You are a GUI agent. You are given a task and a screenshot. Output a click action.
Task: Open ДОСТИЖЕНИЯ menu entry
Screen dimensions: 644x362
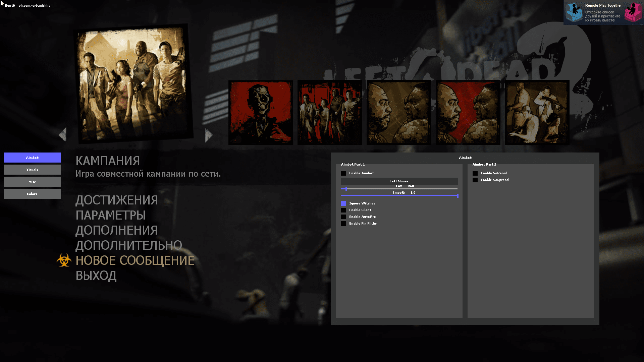(x=117, y=200)
